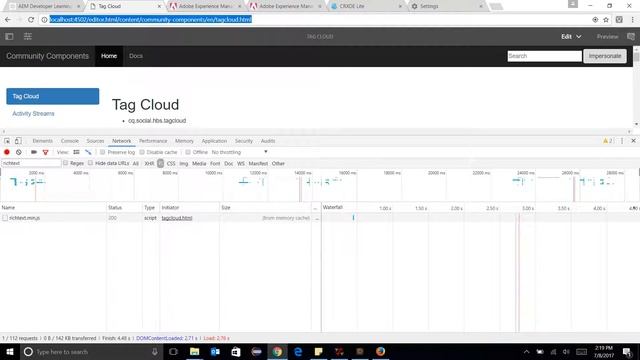The height and width of the screenshot is (360, 640).
Task: Open the Memory DevTools tab
Action: coord(184,141)
